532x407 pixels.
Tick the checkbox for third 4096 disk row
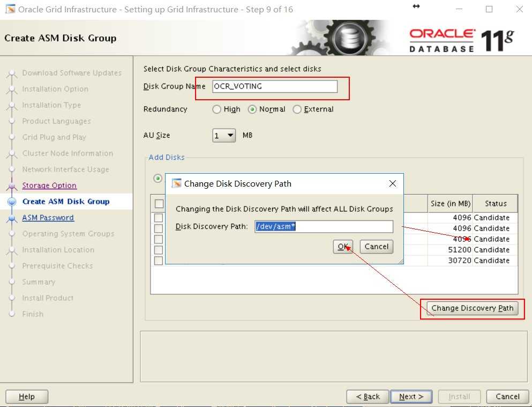coord(159,239)
